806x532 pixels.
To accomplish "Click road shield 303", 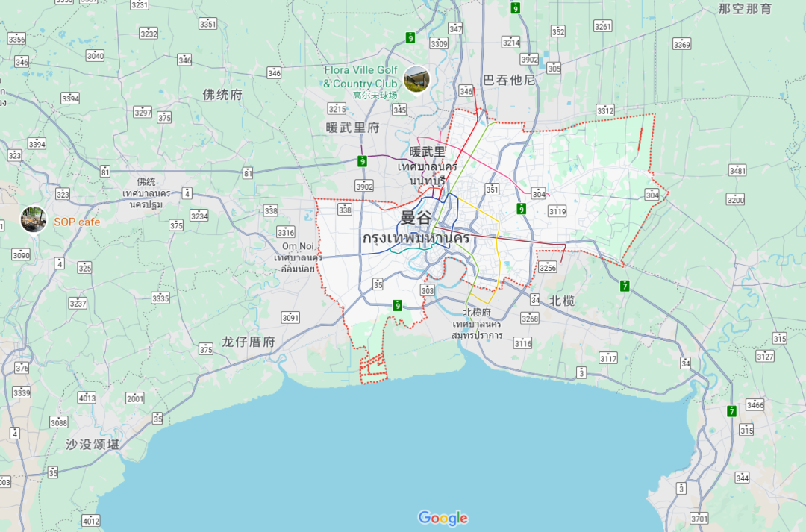I will pyautogui.click(x=427, y=290).
